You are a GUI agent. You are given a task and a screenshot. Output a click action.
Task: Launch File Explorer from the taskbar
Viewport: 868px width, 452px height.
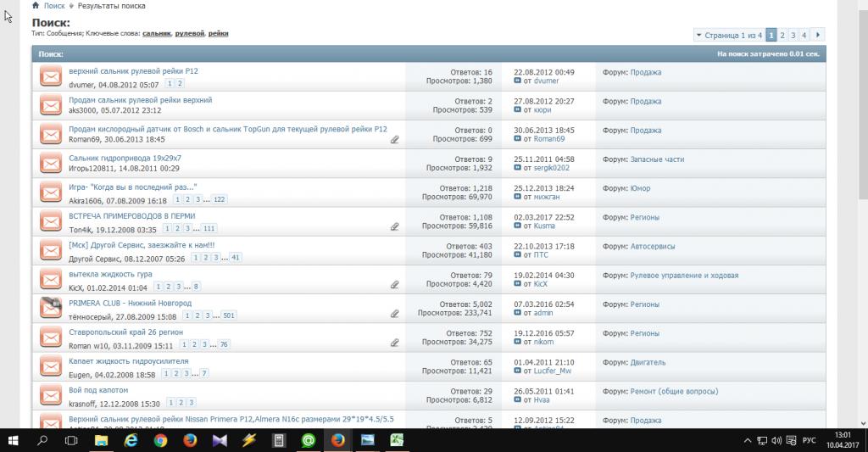(102, 440)
